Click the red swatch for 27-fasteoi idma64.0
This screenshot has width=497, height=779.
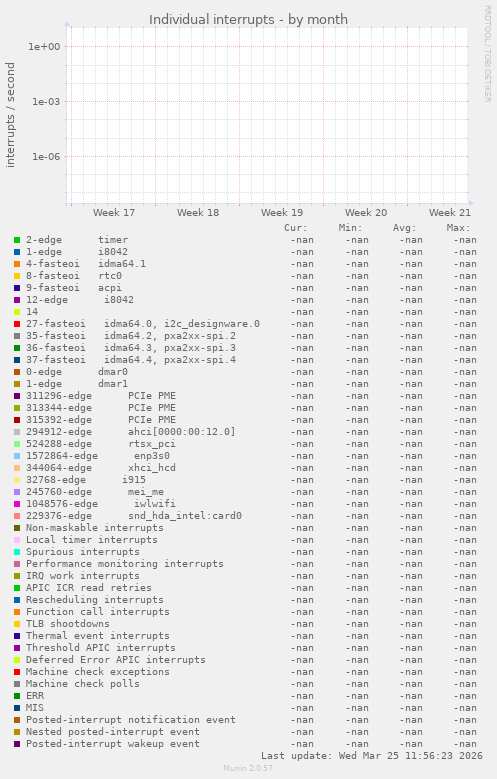(17, 324)
